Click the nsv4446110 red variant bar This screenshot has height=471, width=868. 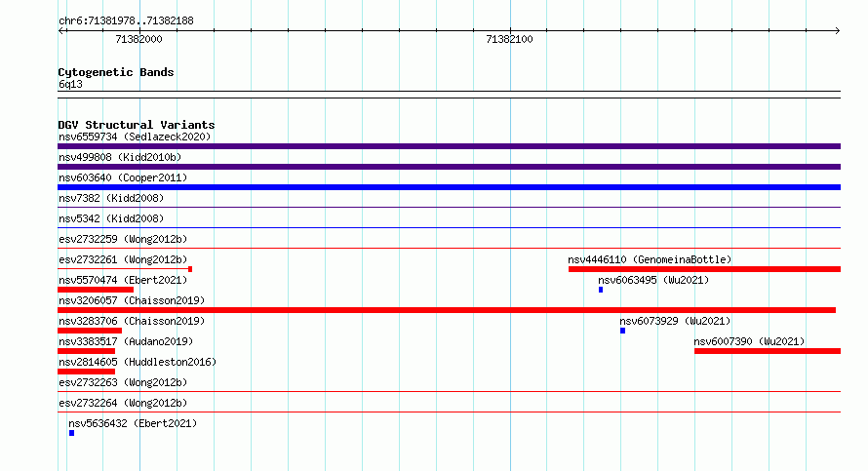[705, 269]
